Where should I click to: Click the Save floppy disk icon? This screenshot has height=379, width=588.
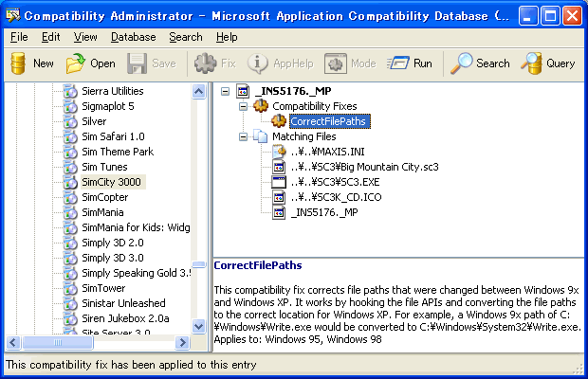[x=137, y=63]
